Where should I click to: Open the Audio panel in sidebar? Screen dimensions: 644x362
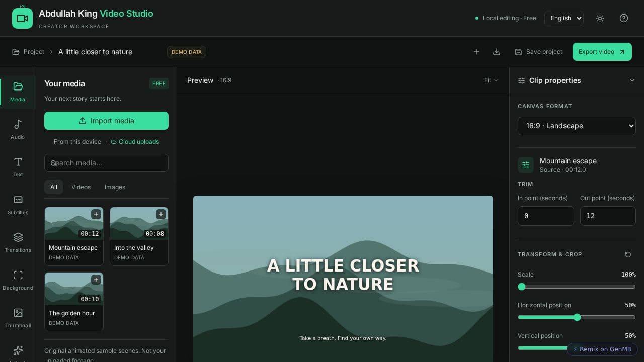(x=18, y=130)
